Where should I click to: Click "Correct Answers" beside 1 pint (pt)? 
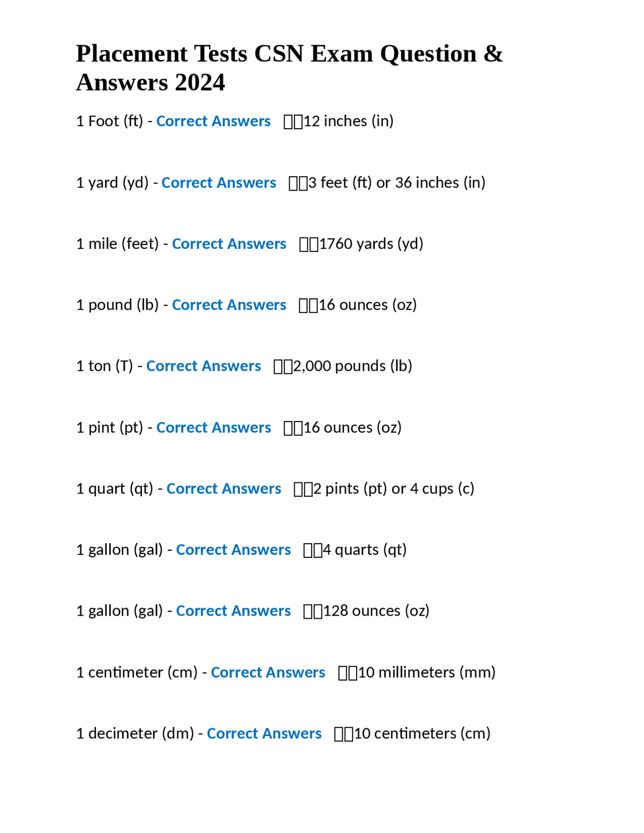point(213,428)
